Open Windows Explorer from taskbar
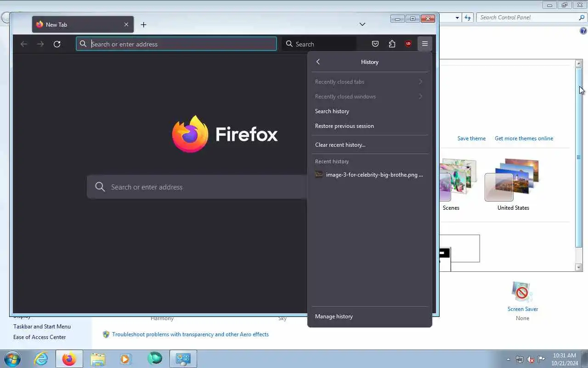Image resolution: width=588 pixels, height=368 pixels. point(98,359)
